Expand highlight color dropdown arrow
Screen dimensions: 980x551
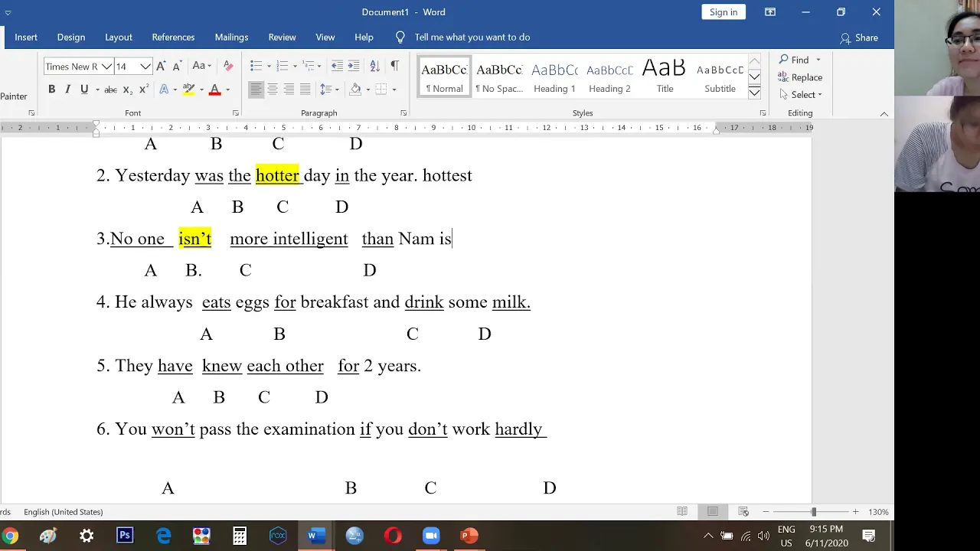coord(201,90)
